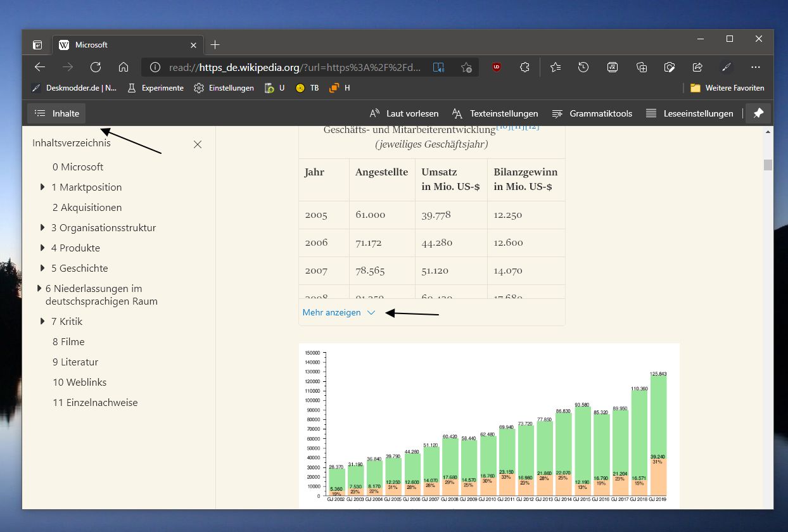Start Laut vorlesen read aloud

tap(404, 113)
